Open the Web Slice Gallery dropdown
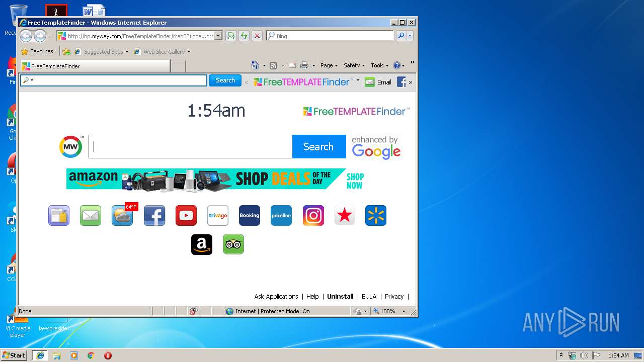 (x=163, y=51)
